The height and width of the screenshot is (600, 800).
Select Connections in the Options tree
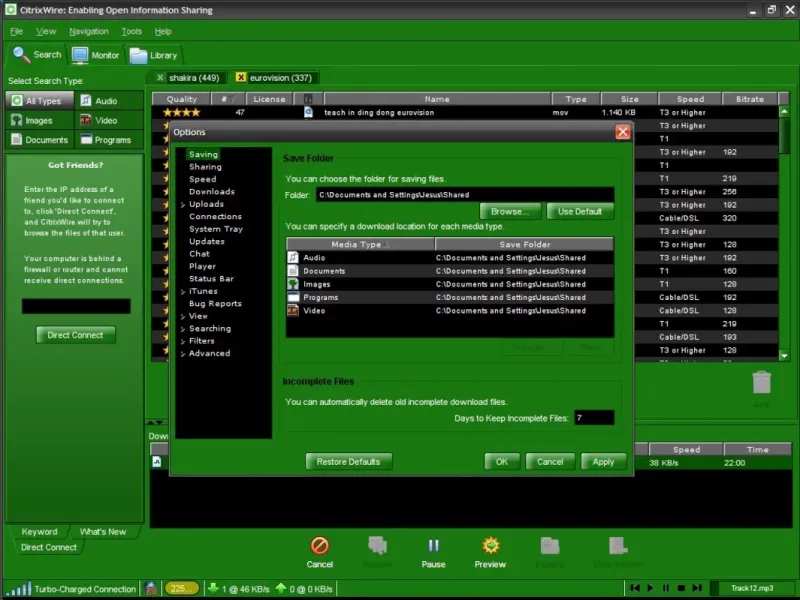tap(215, 216)
